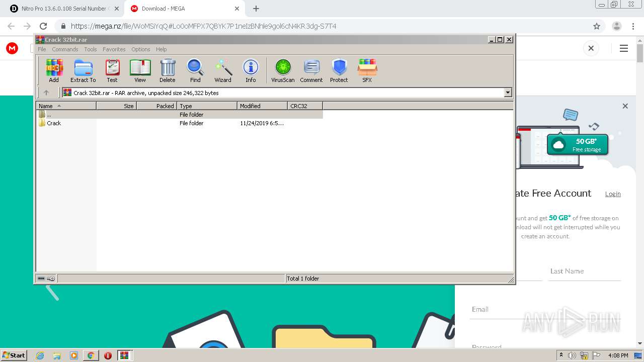Close the MEGA top bar X circle

[591, 48]
